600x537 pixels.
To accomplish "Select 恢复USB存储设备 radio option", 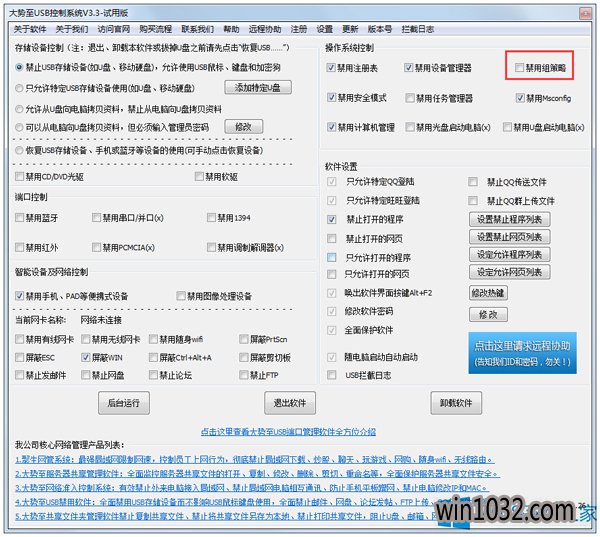I will [x=22, y=150].
